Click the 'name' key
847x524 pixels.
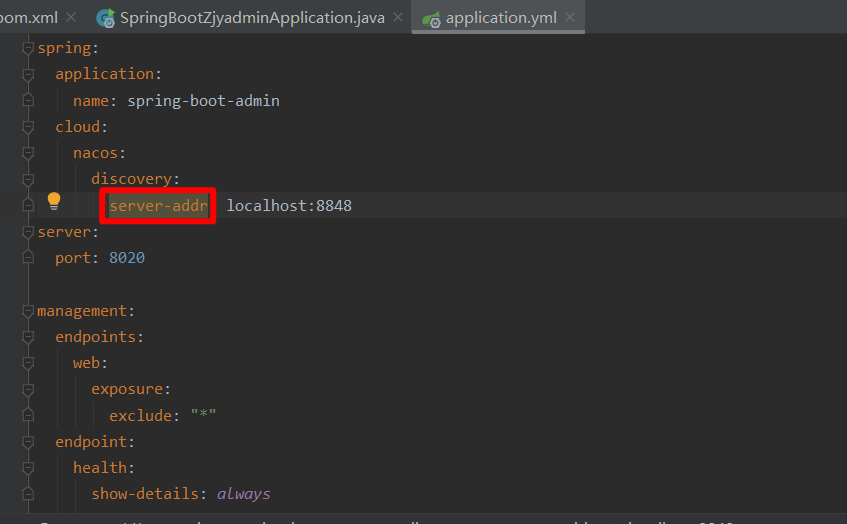click(91, 101)
